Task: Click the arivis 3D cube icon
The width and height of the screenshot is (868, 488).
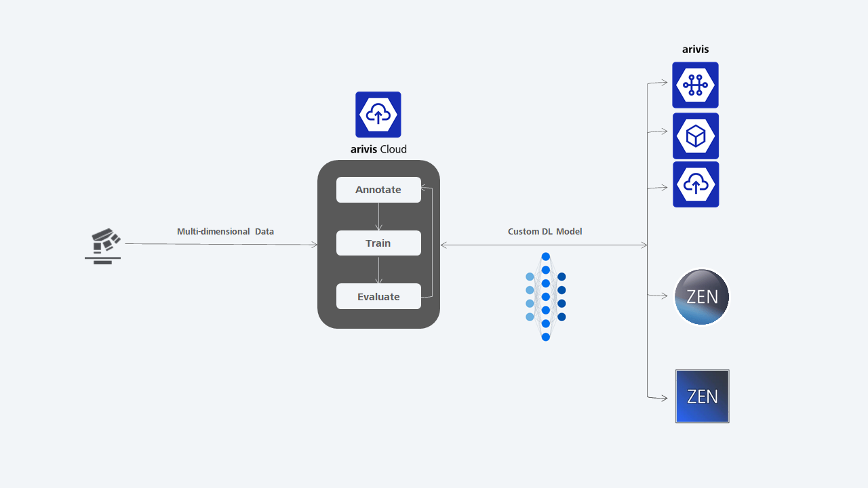Action: click(696, 136)
